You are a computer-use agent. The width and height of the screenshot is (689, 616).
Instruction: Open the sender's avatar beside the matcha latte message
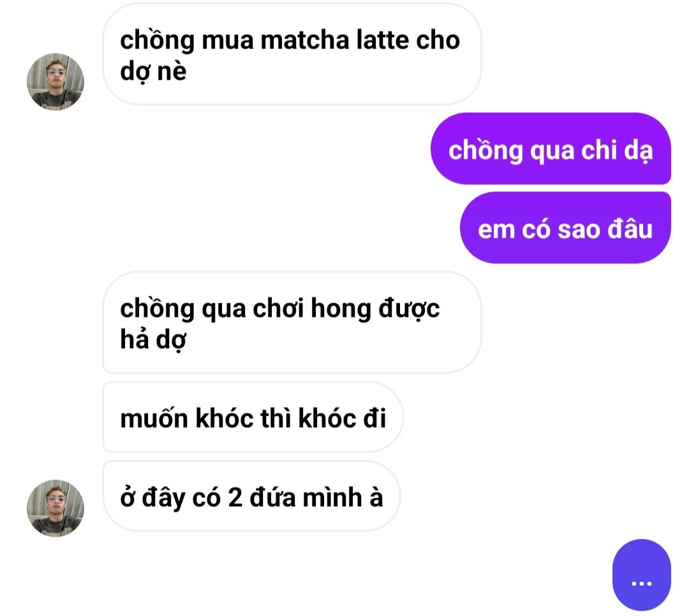56,82
